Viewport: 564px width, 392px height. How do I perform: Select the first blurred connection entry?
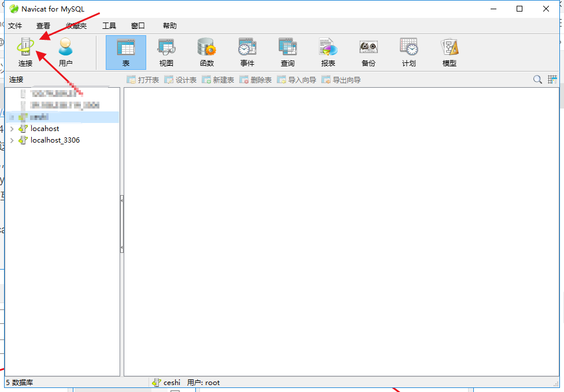(x=53, y=94)
